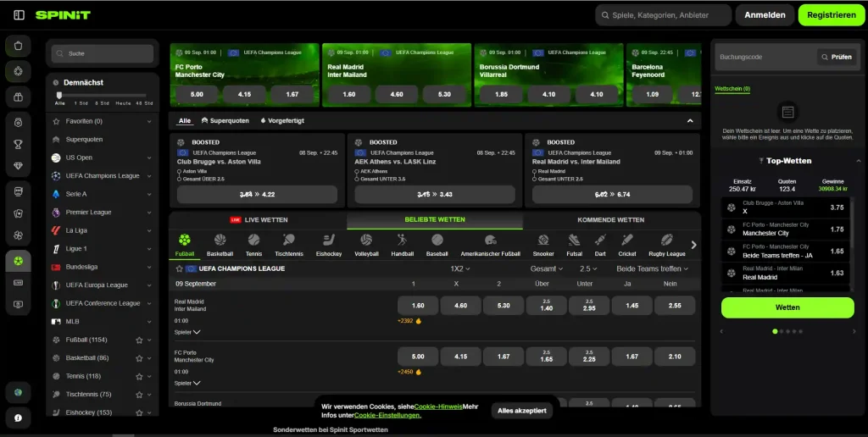The width and height of the screenshot is (868, 437).
Task: Toggle favorite star for Eishockey (153)
Action: [140, 412]
